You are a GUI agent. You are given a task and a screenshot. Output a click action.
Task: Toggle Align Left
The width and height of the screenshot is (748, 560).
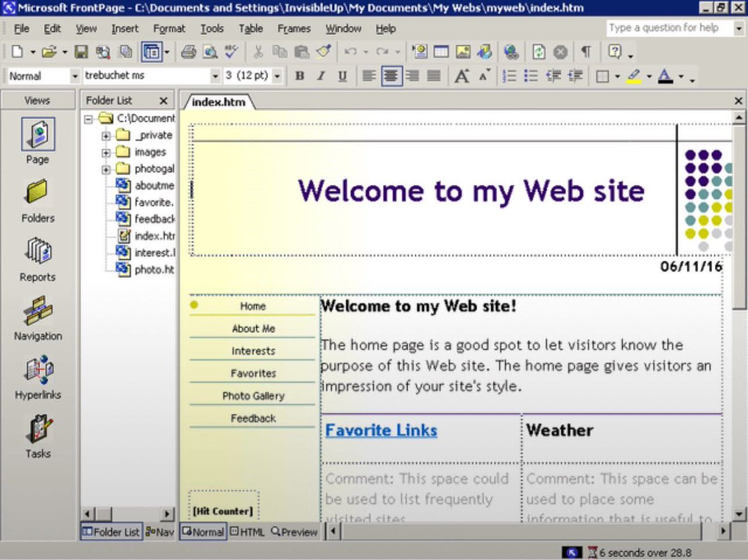pyautogui.click(x=370, y=76)
